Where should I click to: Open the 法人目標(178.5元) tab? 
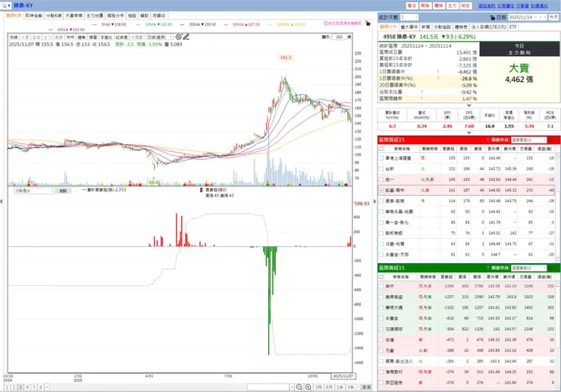tap(488, 27)
